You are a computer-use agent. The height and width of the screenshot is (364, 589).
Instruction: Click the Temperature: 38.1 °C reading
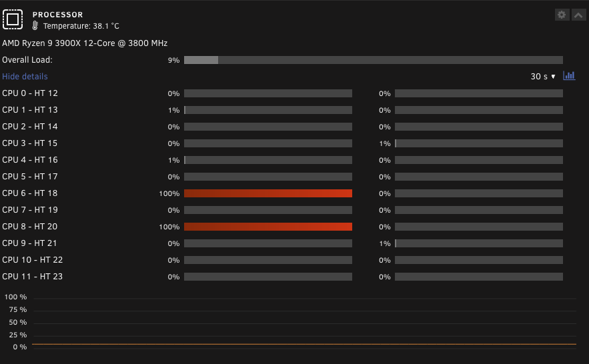tap(81, 26)
